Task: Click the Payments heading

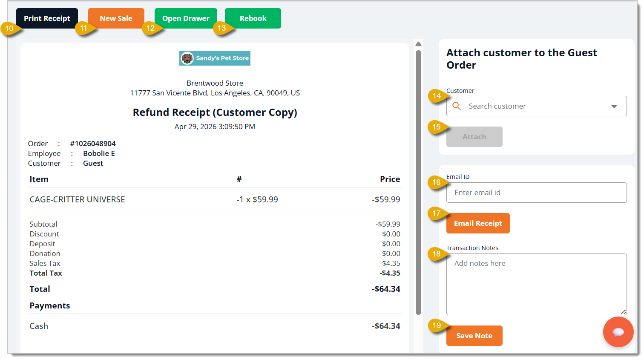Action: (49, 305)
